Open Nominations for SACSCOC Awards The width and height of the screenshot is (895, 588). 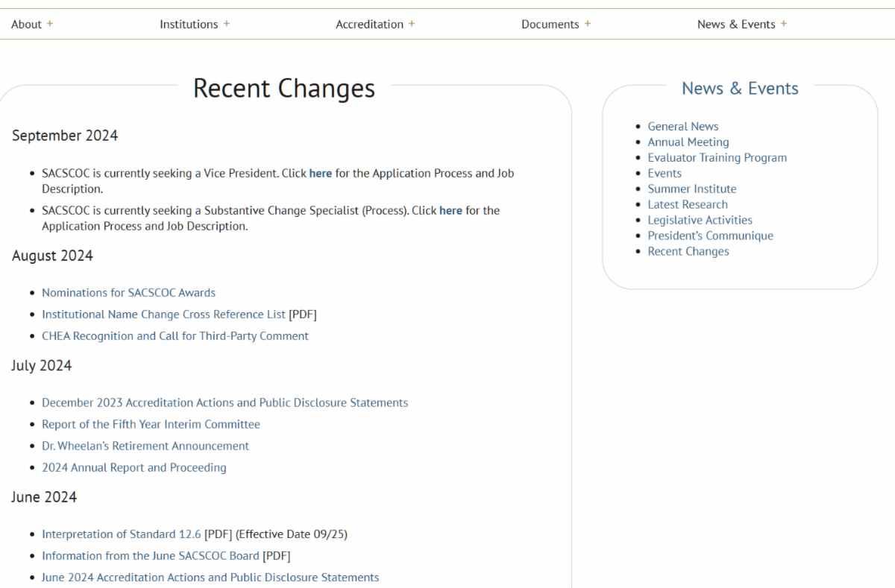click(128, 292)
